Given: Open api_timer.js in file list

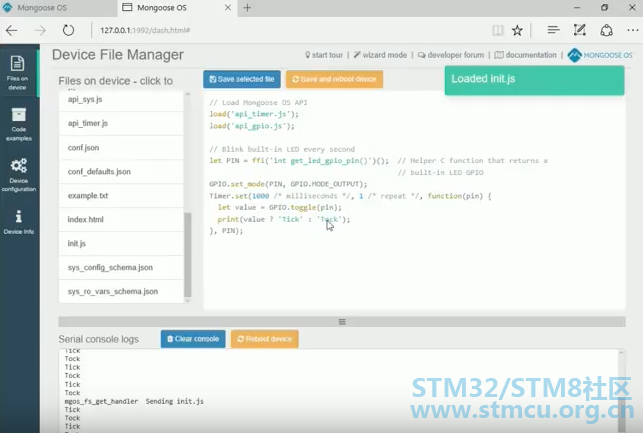Looking at the screenshot, I should tap(121, 123).
